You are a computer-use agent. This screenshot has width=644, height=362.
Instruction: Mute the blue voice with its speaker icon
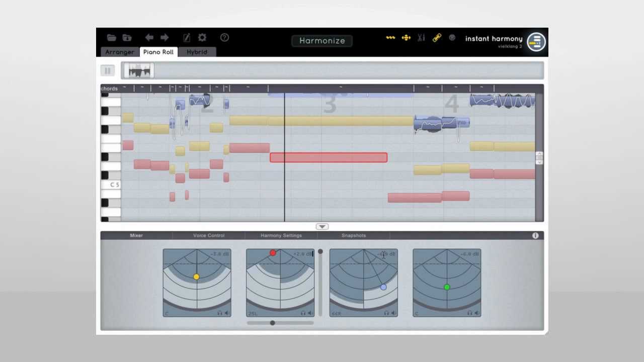click(x=394, y=313)
